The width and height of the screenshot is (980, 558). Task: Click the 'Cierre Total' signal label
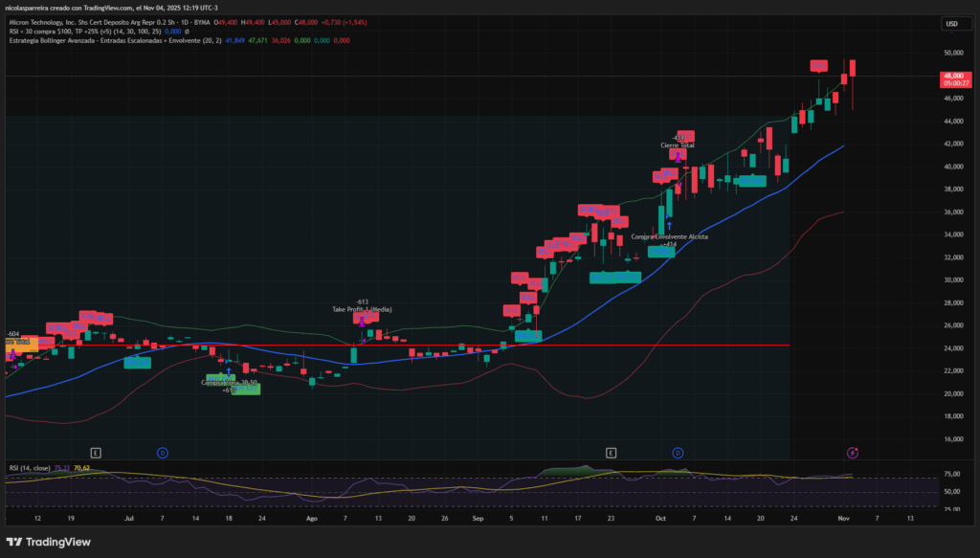tap(678, 145)
